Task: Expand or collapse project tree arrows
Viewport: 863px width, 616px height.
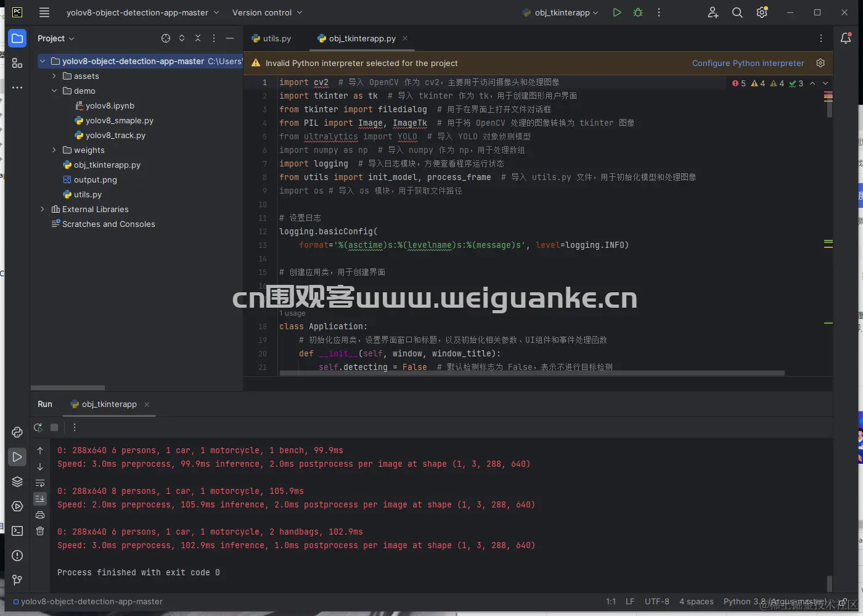Action: click(182, 38)
